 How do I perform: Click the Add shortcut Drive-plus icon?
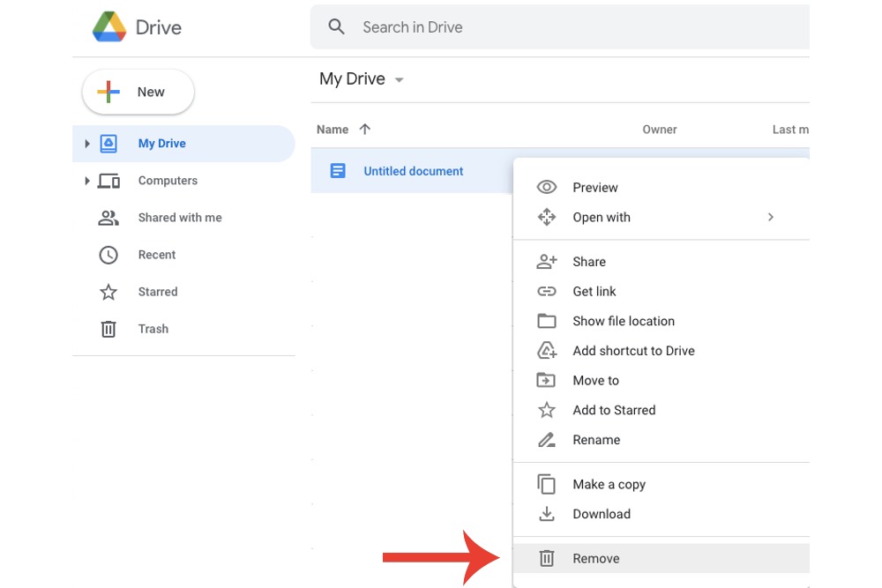point(547,351)
